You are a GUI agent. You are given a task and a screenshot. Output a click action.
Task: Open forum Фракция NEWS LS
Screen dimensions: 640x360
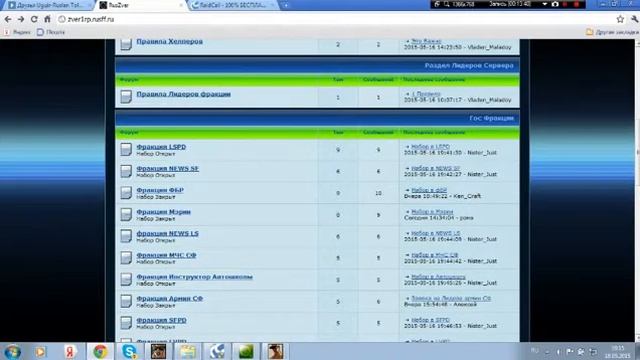167,233
